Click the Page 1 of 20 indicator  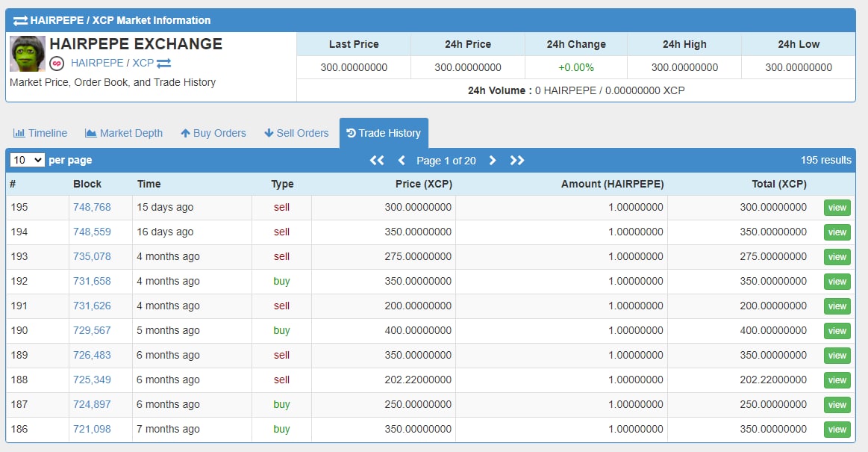[x=446, y=161]
